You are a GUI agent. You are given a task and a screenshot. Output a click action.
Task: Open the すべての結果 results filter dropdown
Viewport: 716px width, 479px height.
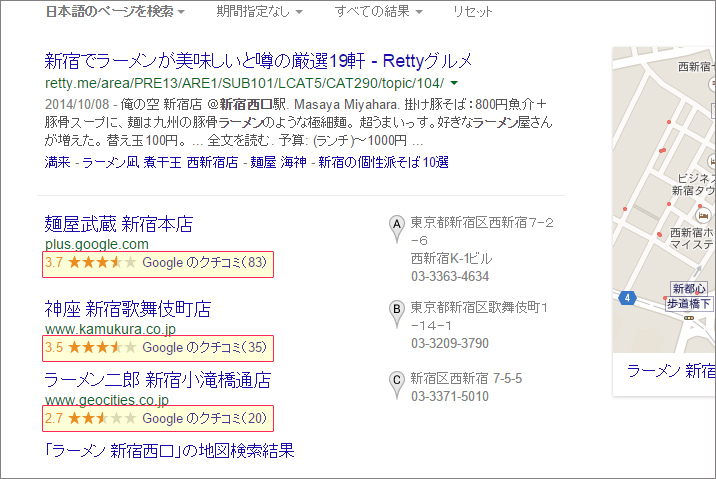coord(379,11)
